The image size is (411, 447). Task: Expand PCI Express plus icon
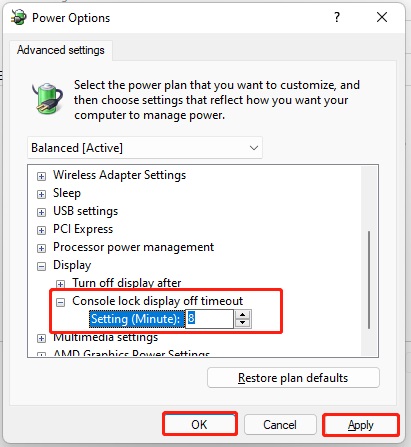point(41,230)
